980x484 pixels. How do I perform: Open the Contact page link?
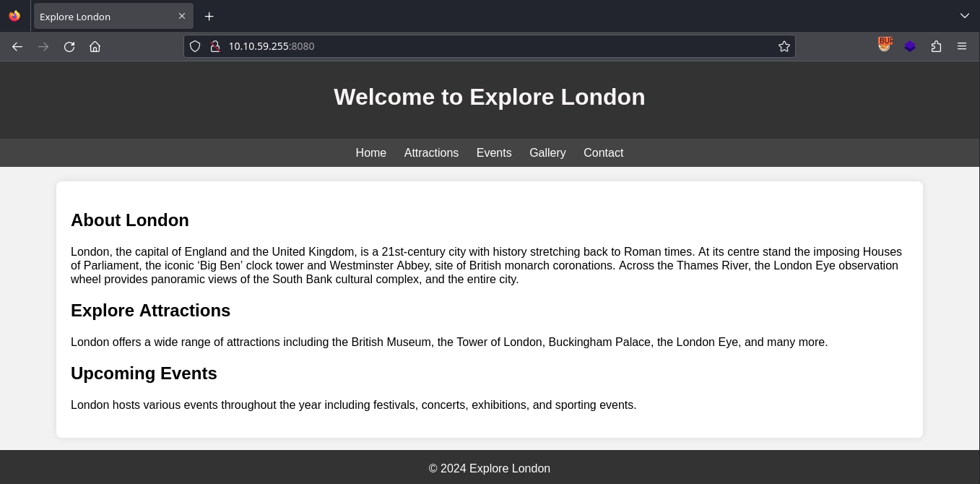tap(603, 152)
